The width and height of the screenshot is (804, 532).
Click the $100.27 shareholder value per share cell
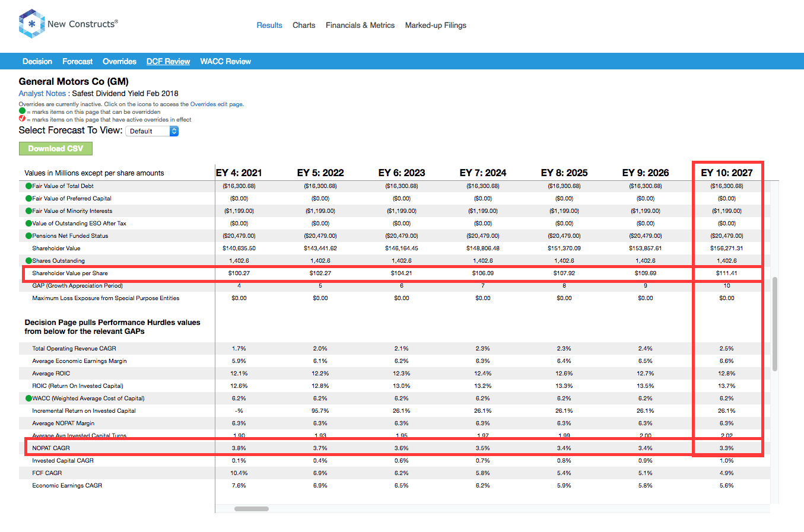(239, 273)
